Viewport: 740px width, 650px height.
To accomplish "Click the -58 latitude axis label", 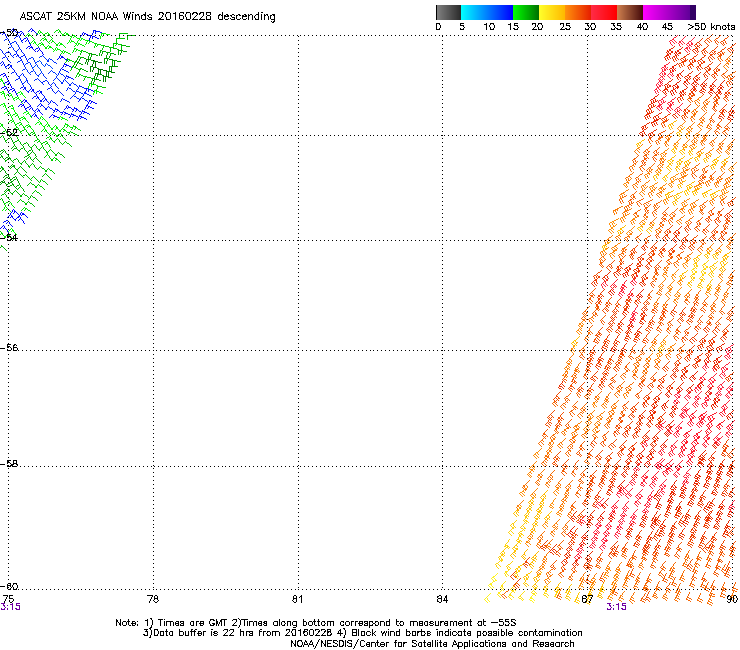I will pyautogui.click(x=9, y=464).
